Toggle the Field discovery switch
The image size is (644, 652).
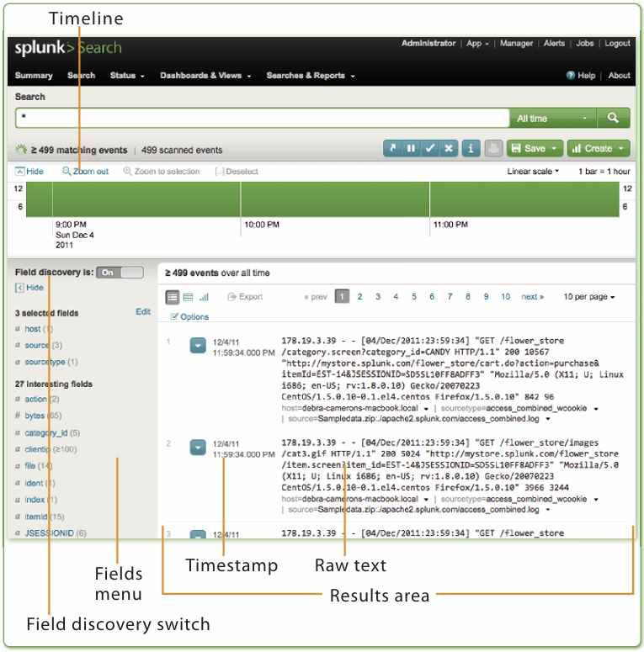pyautogui.click(x=120, y=273)
